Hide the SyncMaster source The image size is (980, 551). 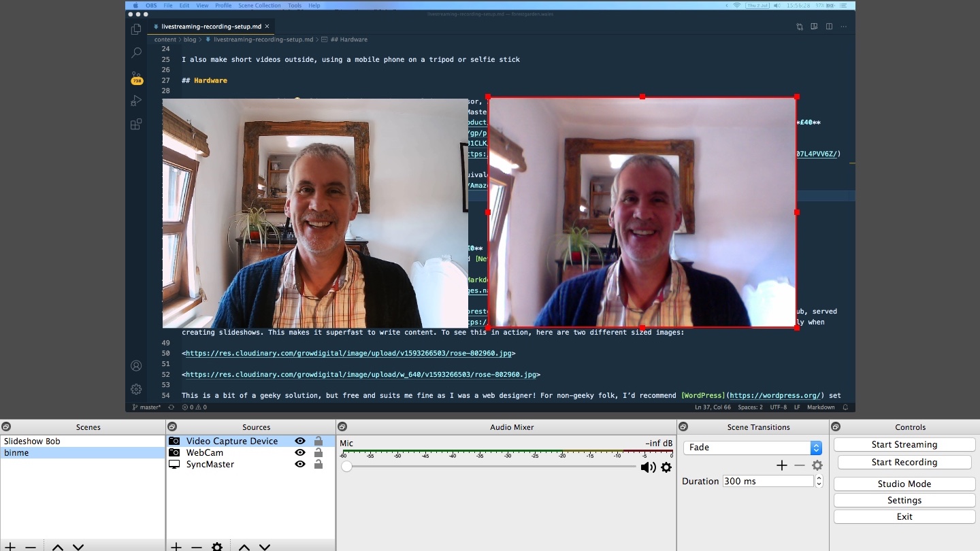tap(299, 464)
